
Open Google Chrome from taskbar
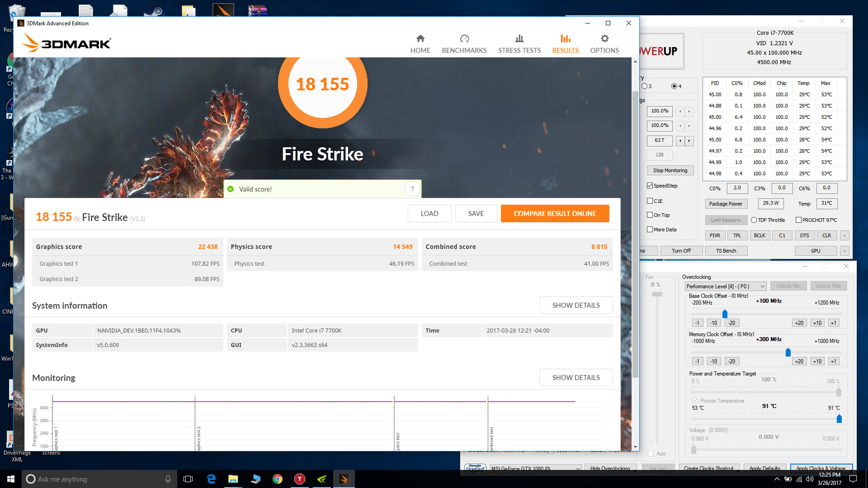[x=278, y=479]
